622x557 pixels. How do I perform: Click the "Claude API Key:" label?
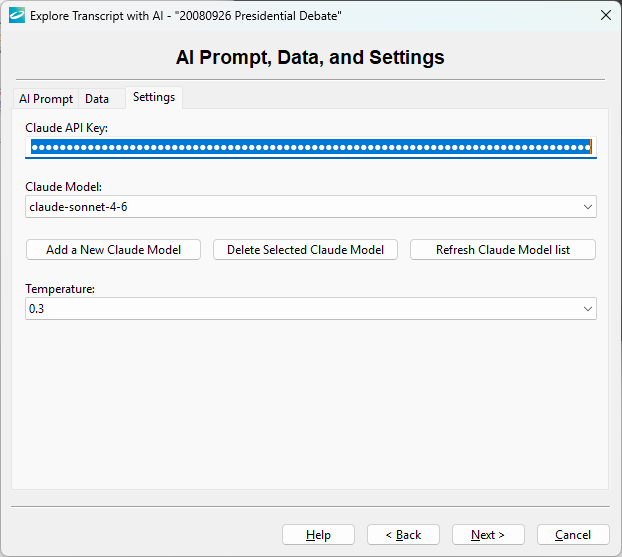66,127
